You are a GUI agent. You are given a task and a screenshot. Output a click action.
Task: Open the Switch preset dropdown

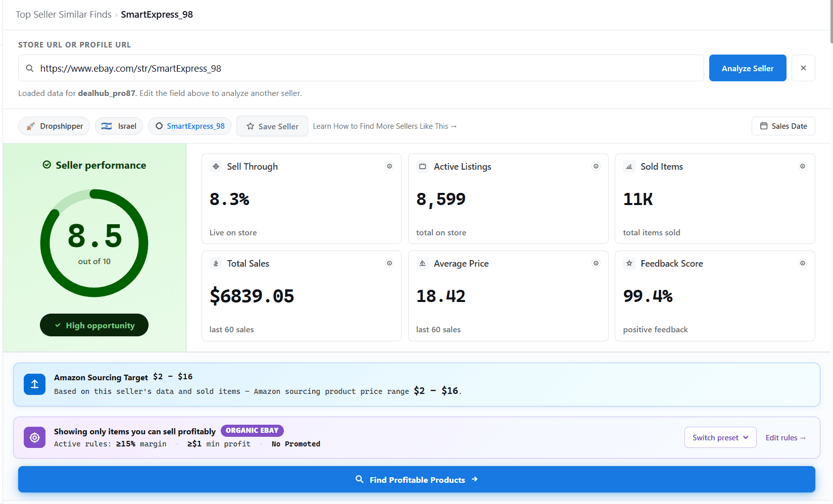pyautogui.click(x=720, y=437)
